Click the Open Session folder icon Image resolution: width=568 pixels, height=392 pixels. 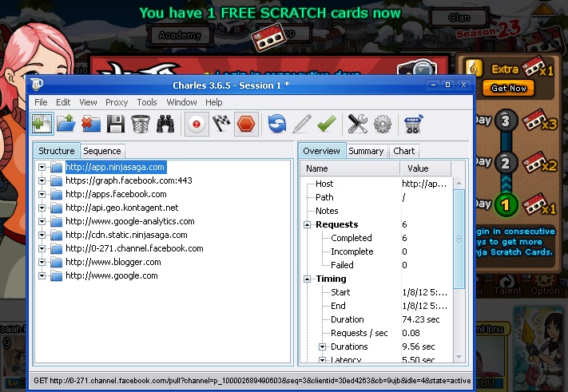click(66, 124)
